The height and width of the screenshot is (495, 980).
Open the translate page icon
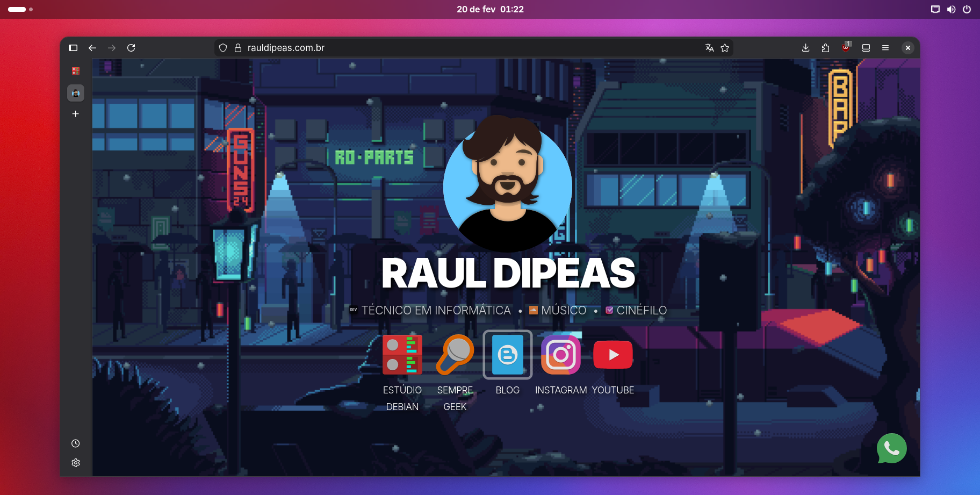(x=709, y=48)
